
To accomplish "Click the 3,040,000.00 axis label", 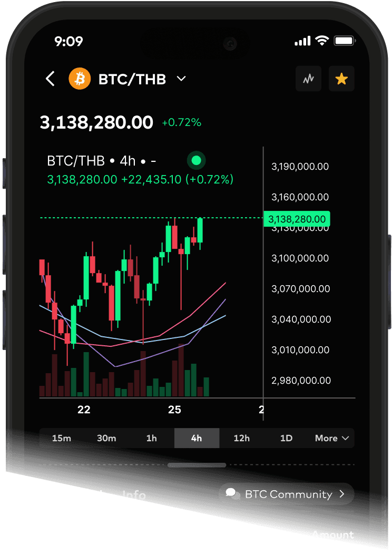I will tap(301, 319).
